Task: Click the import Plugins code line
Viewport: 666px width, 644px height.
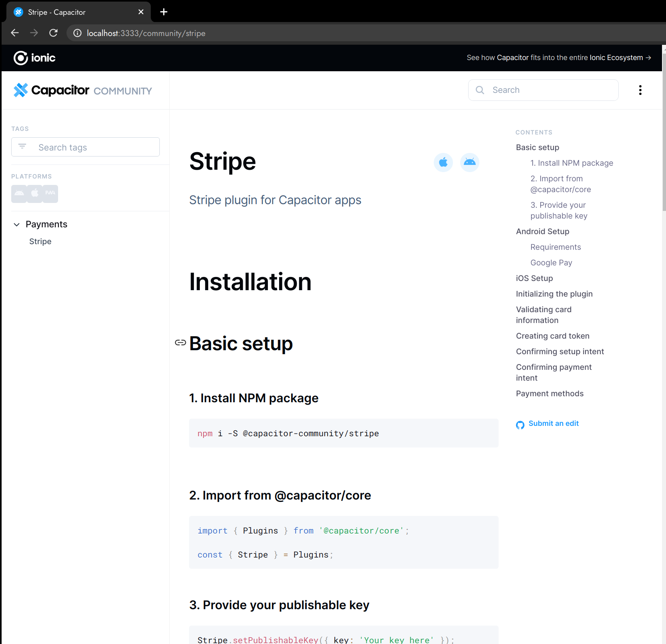Action: pos(303,531)
